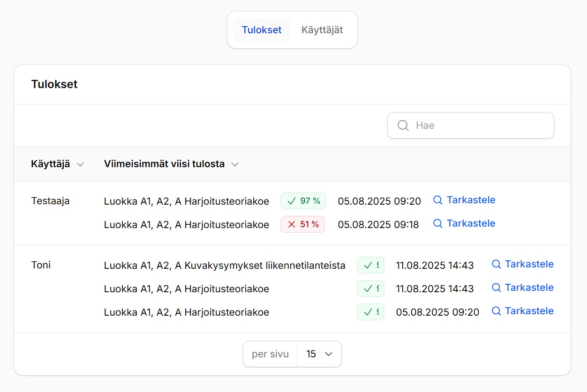This screenshot has height=392, width=587.
Task: Click the magnifier icon in Hae search box
Action: coord(403,126)
